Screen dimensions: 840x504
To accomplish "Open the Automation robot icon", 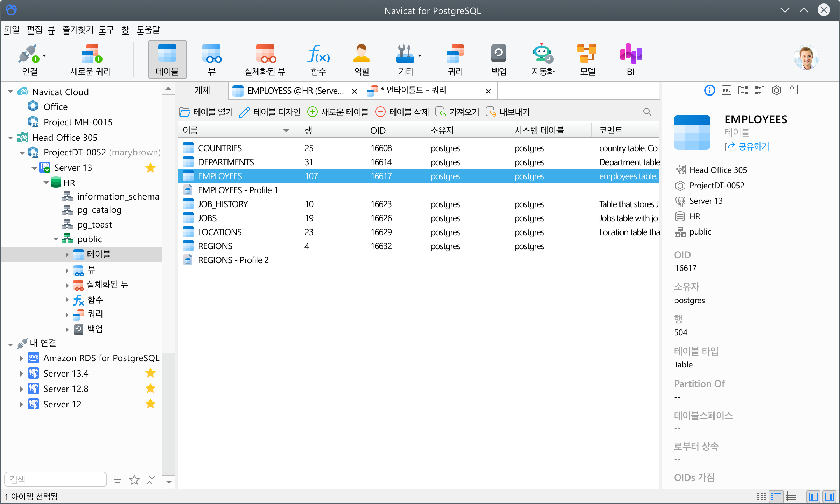I will [x=542, y=59].
